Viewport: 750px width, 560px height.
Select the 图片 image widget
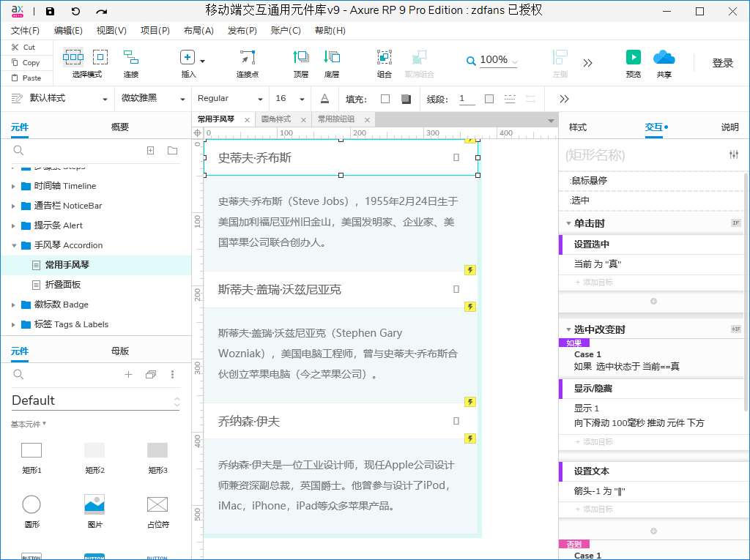click(x=94, y=512)
